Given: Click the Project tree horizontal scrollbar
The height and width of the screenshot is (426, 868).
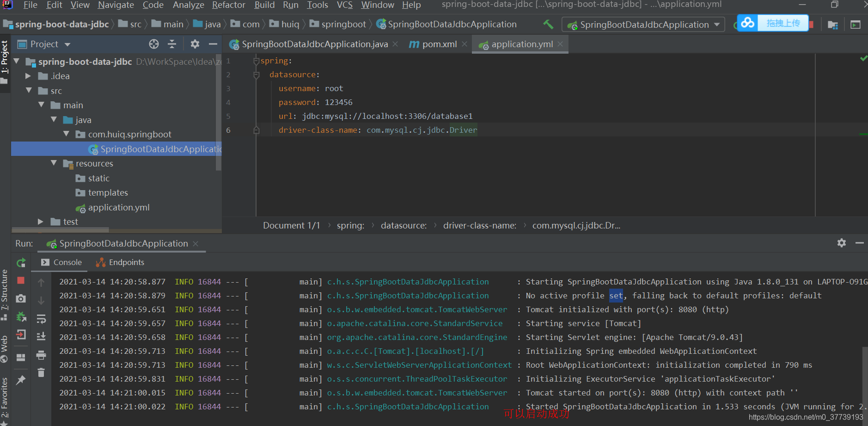Looking at the screenshot, I should click(x=61, y=229).
